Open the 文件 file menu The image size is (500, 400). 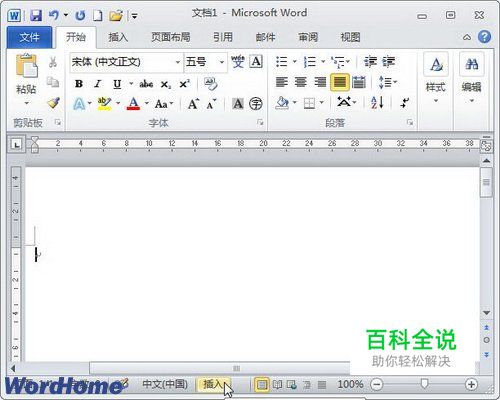click(29, 37)
